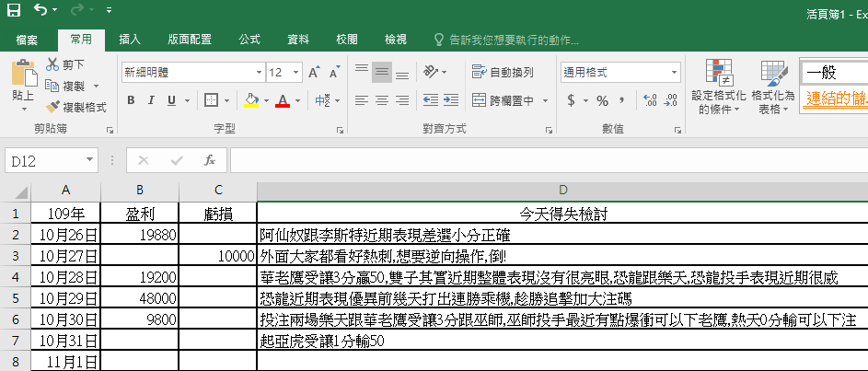This screenshot has width=868, height=371.
Task: Toggle 自動換列 (Wrap Text)
Action: pos(503,72)
